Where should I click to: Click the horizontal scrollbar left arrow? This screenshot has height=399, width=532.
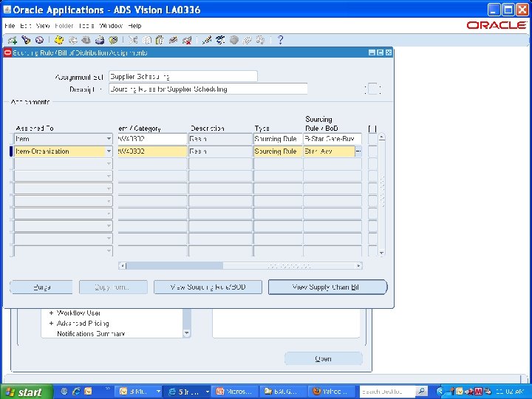tap(123, 266)
